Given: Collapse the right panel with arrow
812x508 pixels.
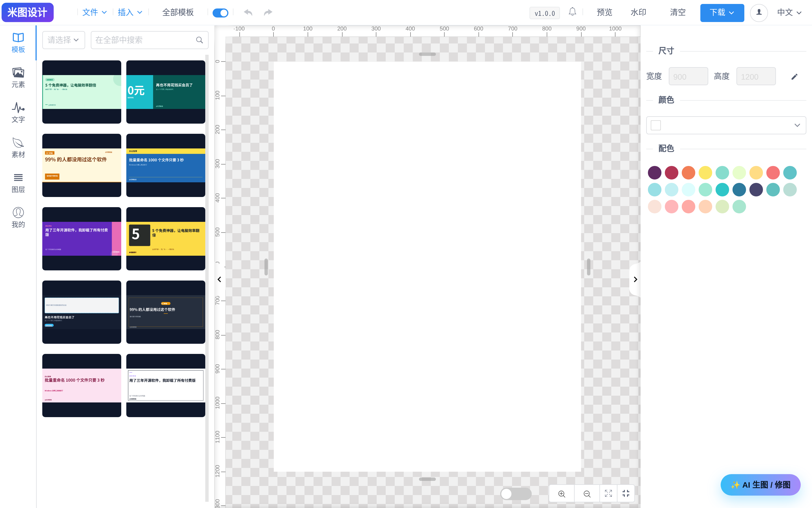Looking at the screenshot, I should (x=635, y=279).
